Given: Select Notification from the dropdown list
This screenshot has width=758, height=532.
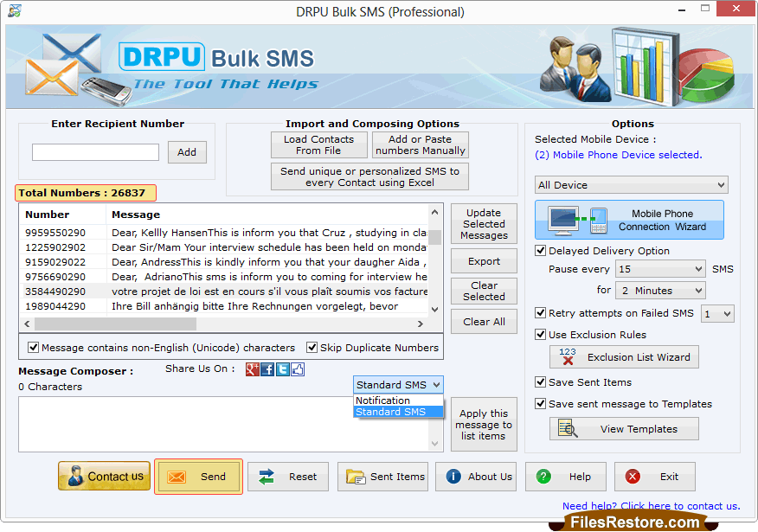Looking at the screenshot, I should (398, 401).
